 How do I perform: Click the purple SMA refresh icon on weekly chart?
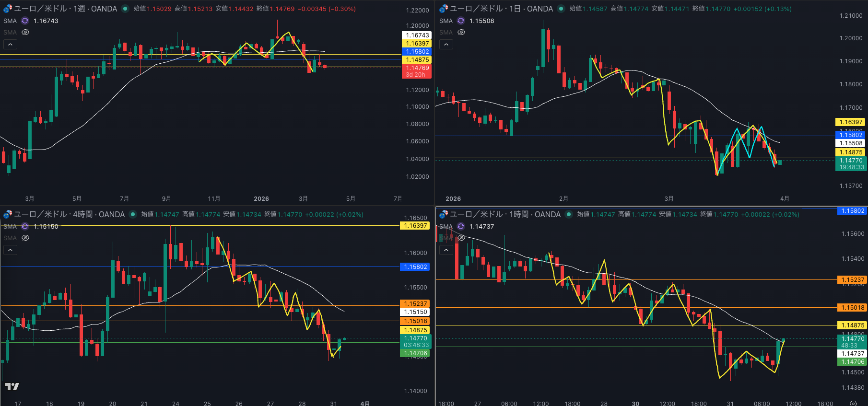click(x=25, y=21)
